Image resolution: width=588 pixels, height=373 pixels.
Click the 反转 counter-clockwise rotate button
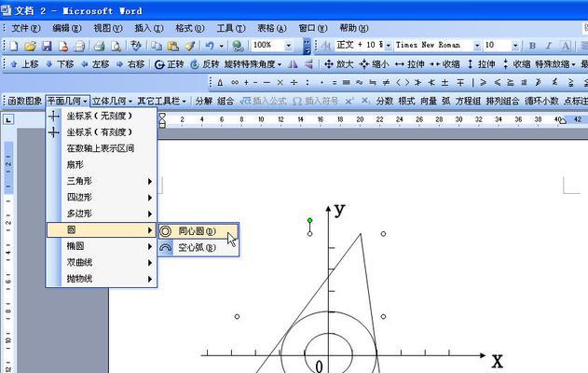pos(205,64)
